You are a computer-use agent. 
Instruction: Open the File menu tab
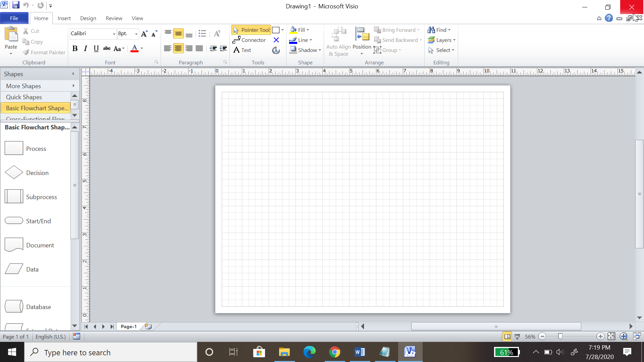[14, 18]
